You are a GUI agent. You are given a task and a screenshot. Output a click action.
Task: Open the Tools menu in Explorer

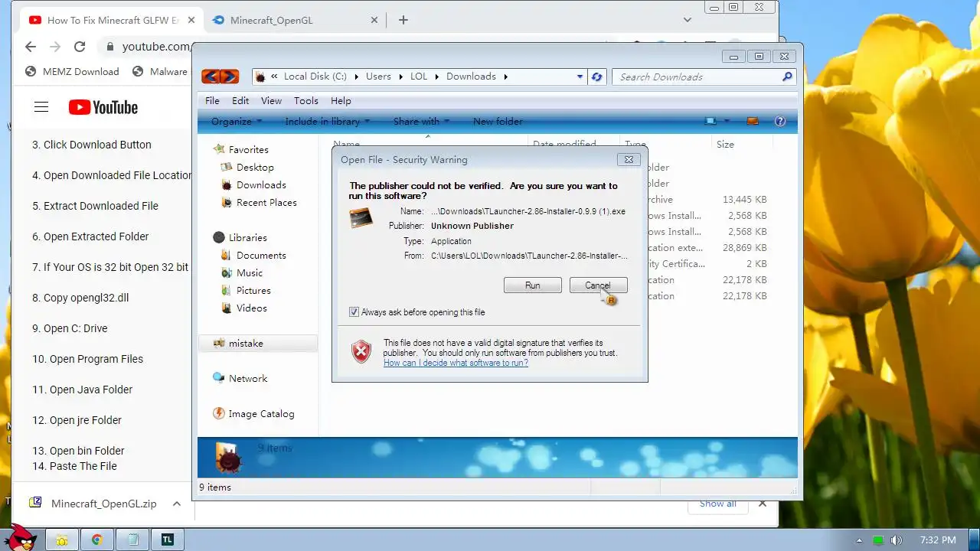pyautogui.click(x=305, y=100)
